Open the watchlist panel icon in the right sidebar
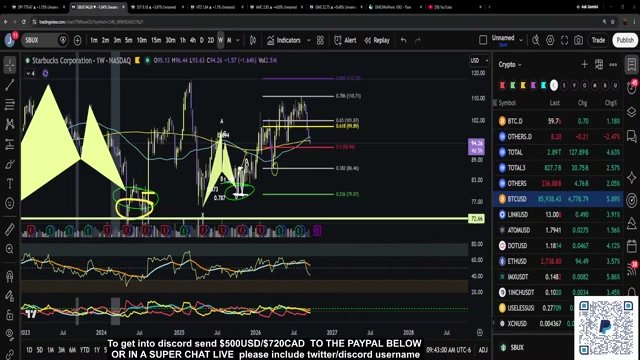The width and height of the screenshot is (640, 360). coord(631,65)
